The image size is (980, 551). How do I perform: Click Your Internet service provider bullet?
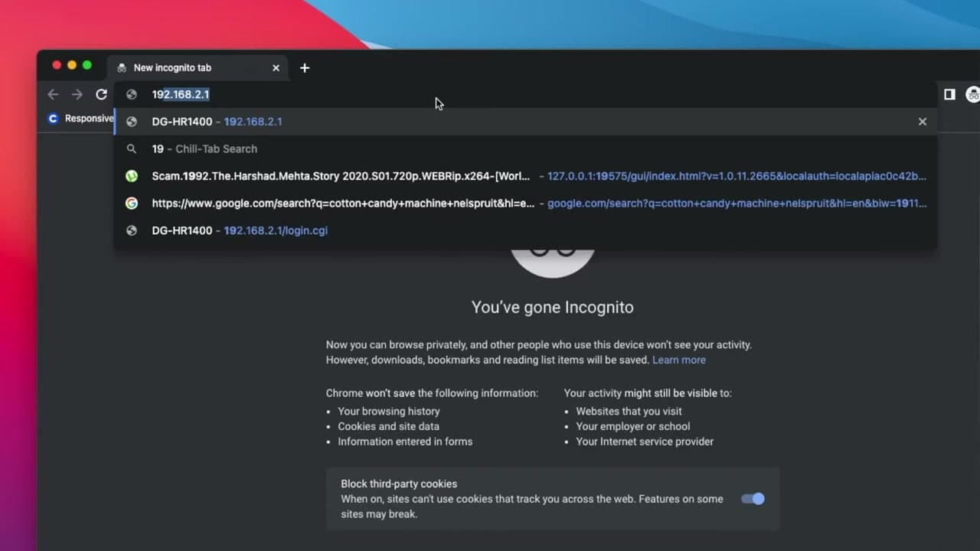tap(645, 442)
